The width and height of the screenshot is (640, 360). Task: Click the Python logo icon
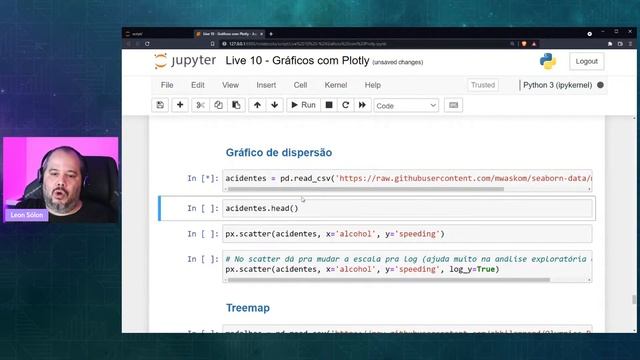(547, 61)
